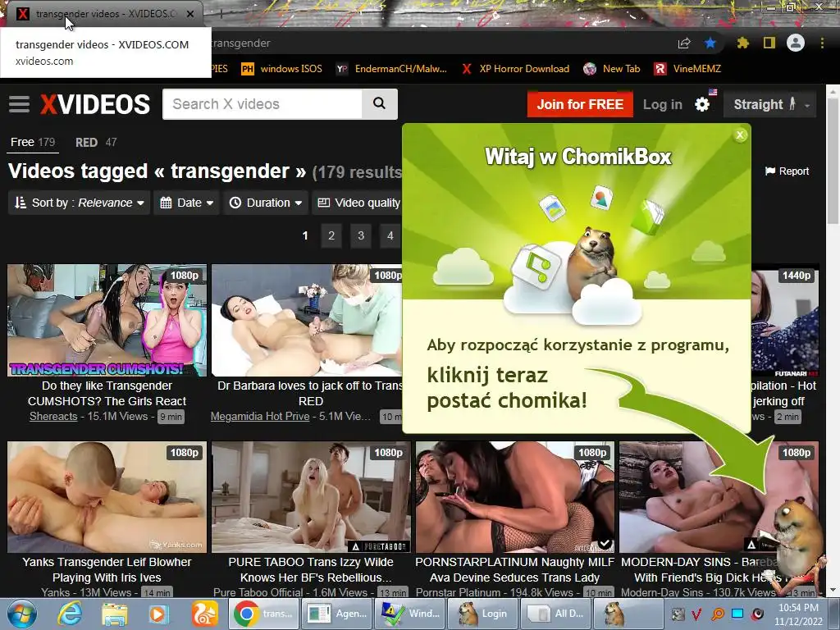Open the unlabeled hamster taskbar button
The height and width of the screenshot is (630, 840).
pyautogui.click(x=628, y=614)
